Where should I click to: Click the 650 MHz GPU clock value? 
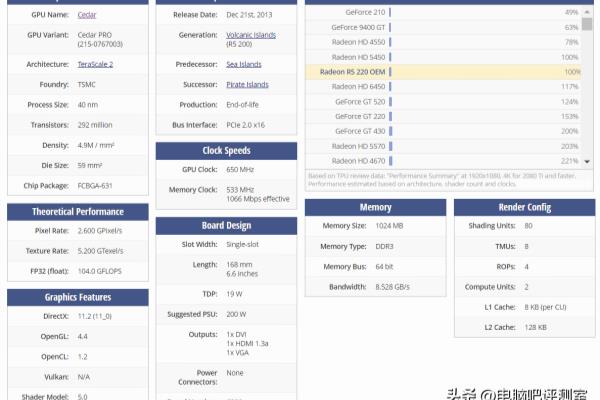point(240,170)
